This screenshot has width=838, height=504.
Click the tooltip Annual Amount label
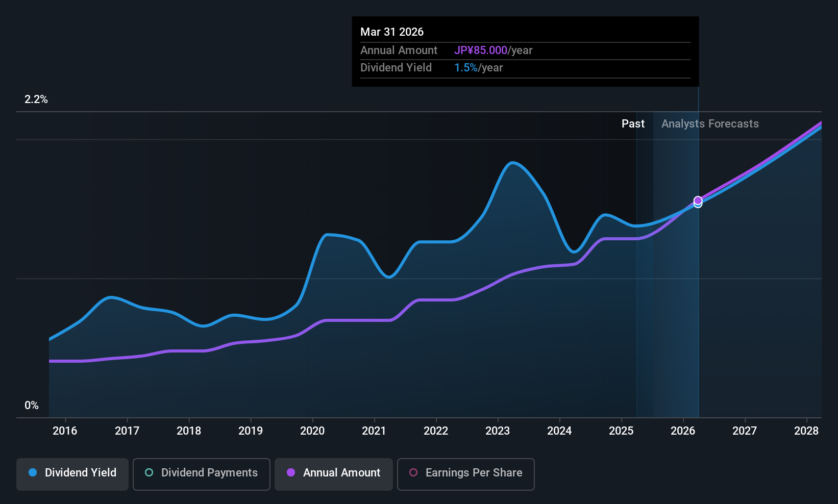[399, 51]
